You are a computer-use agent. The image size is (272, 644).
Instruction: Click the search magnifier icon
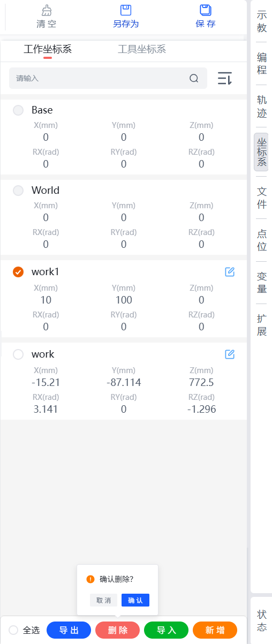(194, 78)
